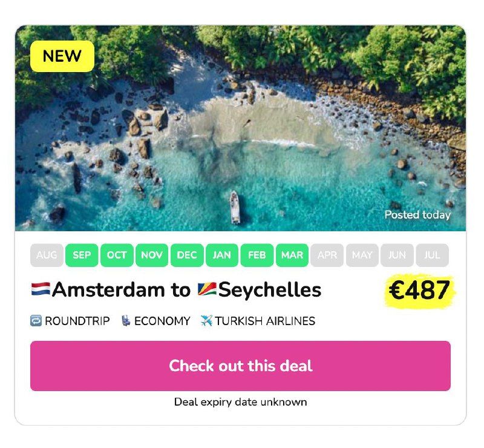Click the Posted today label

(417, 215)
